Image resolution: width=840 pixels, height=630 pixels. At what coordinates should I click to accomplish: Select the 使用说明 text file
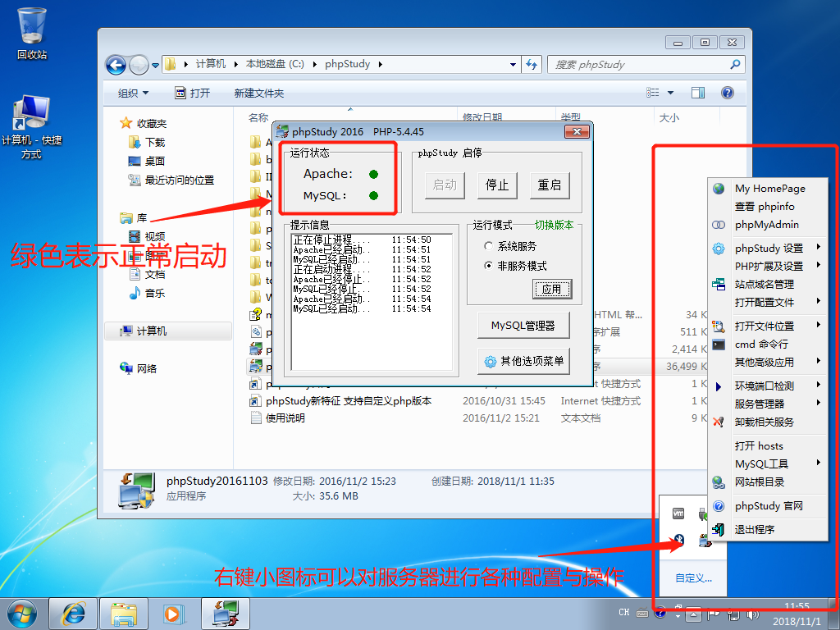285,418
